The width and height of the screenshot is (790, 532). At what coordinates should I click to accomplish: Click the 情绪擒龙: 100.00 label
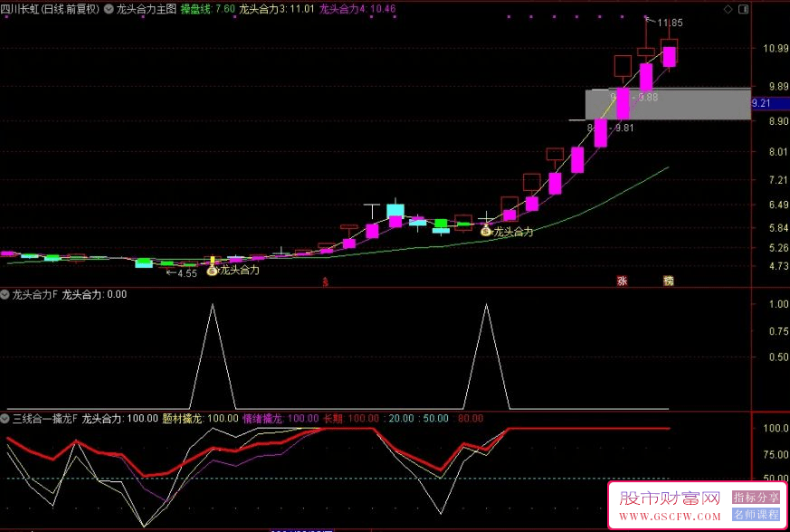coord(281,418)
